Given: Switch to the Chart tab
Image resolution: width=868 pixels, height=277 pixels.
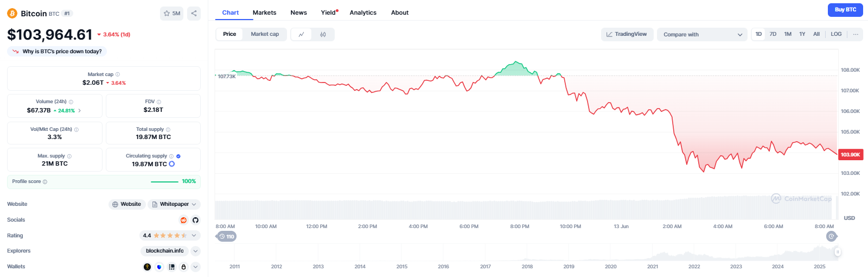Looking at the screenshot, I should [230, 12].
